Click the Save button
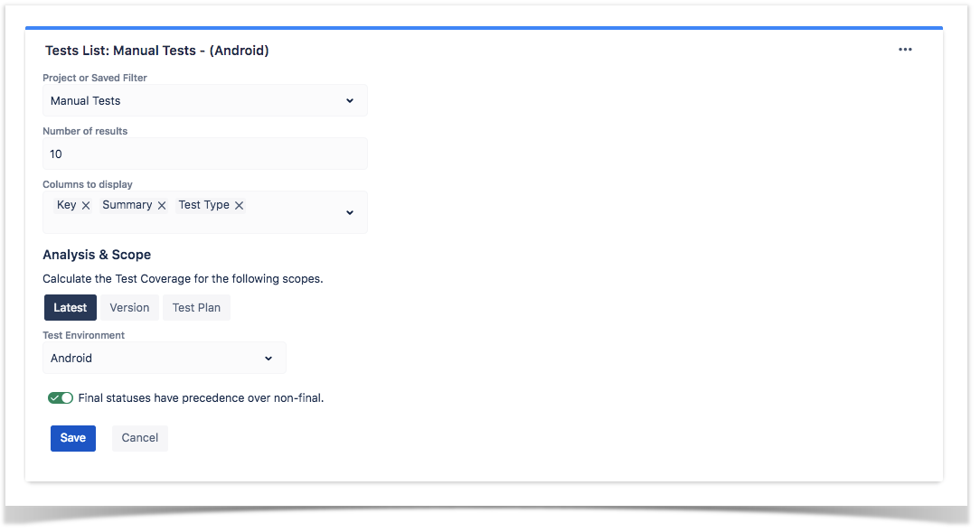Image resolution: width=980 pixels, height=532 pixels. (73, 438)
